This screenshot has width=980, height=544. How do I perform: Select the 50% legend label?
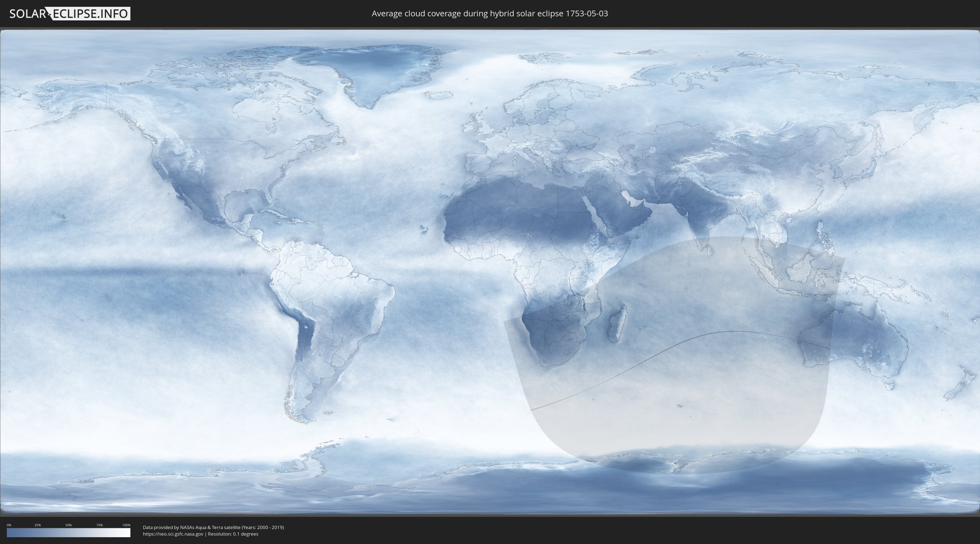tap(69, 525)
